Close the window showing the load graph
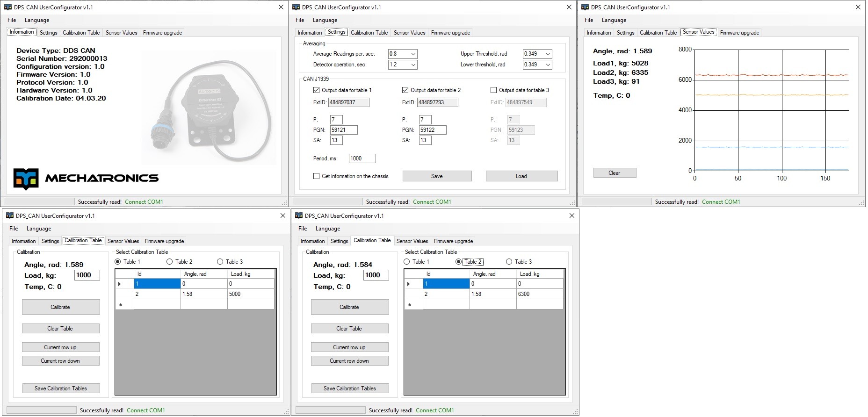Viewport: 868px width, 417px height. 858,7
